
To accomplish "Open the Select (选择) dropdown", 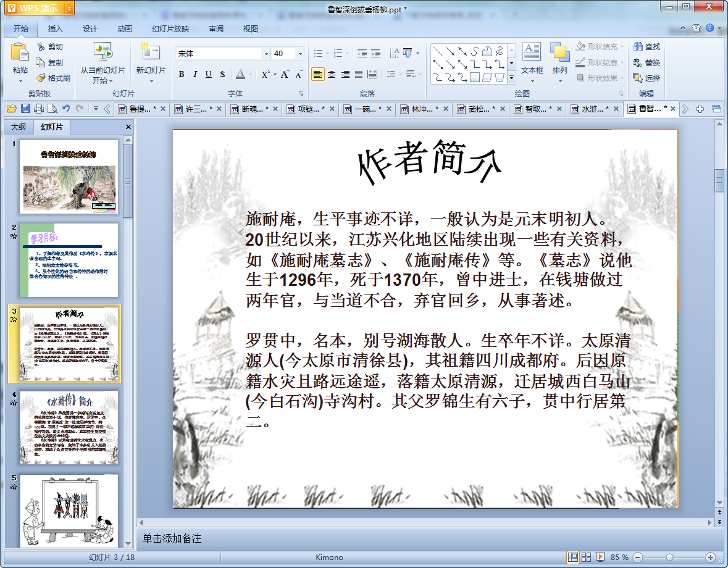I will (x=646, y=78).
